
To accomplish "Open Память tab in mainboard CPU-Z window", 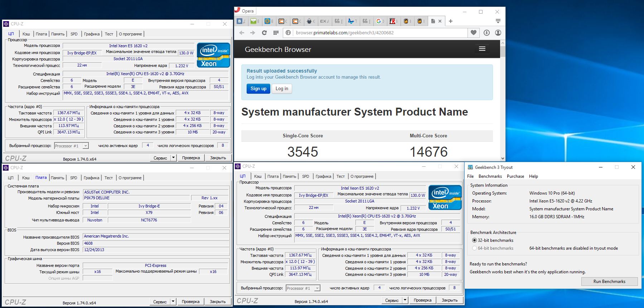I will 57,178.
